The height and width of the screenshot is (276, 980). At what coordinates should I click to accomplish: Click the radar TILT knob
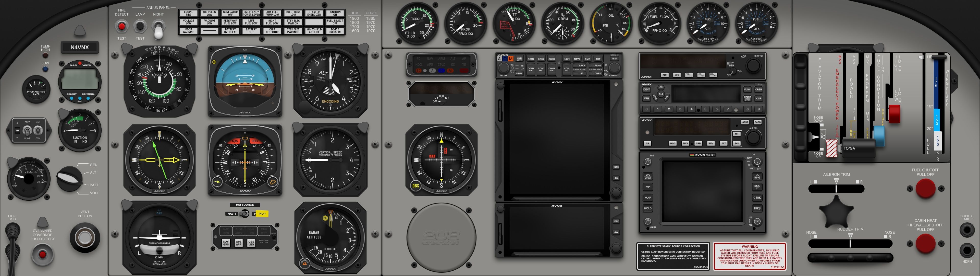pyautogui.click(x=757, y=221)
